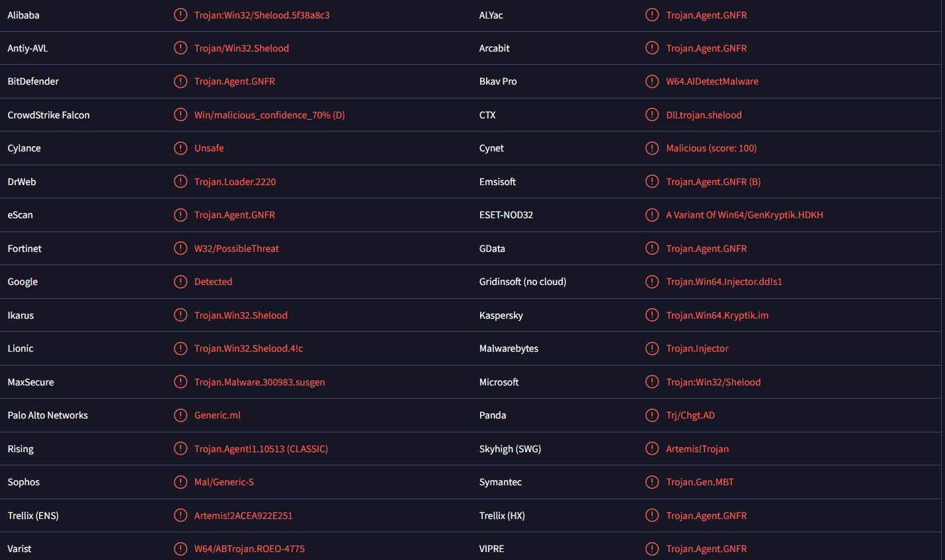Click the Trj/Chgt.AD detection by Panda
Screen dimensions: 945x560
click(690, 415)
